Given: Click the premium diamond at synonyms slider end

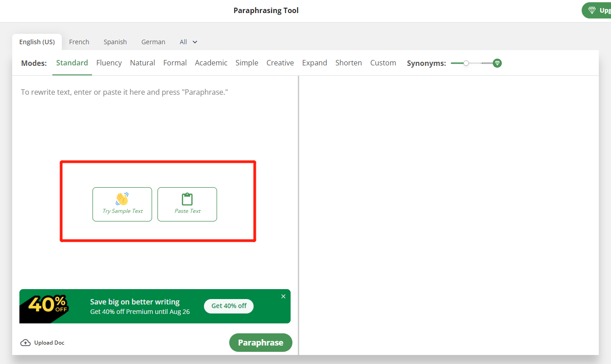Looking at the screenshot, I should pos(497,63).
